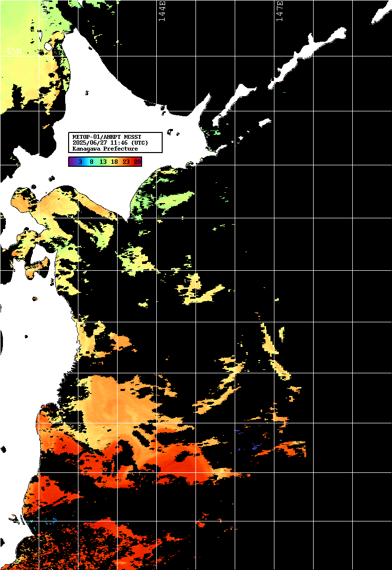The width and height of the screenshot is (392, 570).
Task: Click the 28 value on color scale
Action: [137, 162]
